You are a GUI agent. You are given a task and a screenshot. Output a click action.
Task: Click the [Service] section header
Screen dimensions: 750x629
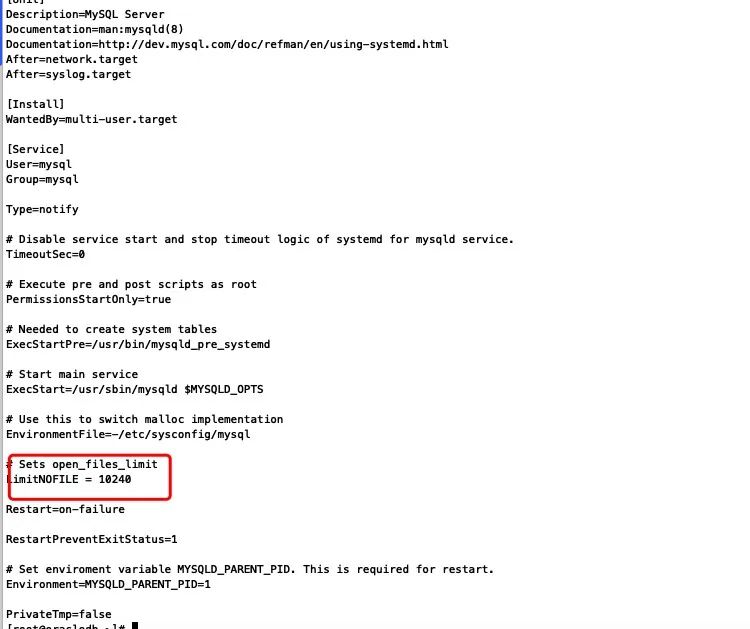(35, 149)
